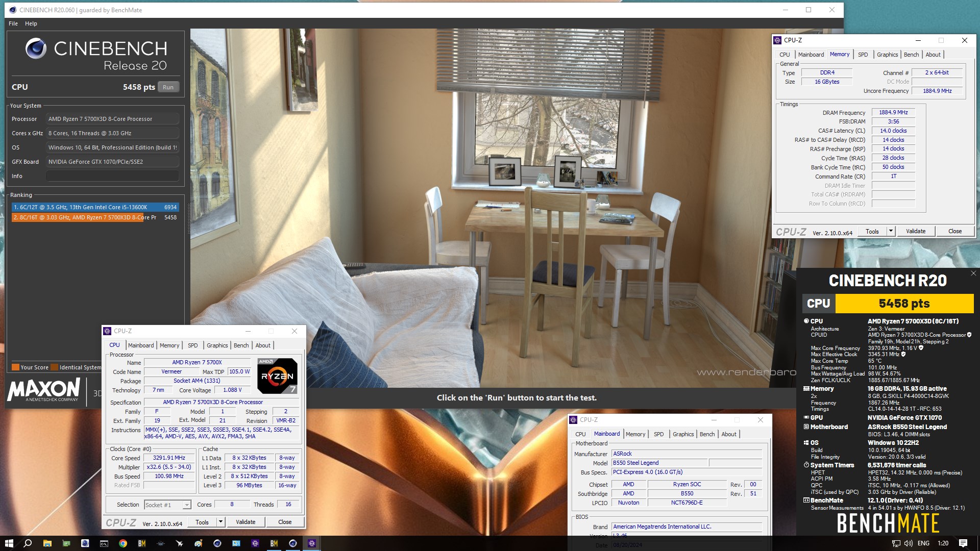980x551 pixels.
Task: Select CPU tab in CPU-Z Memory window
Action: (785, 55)
